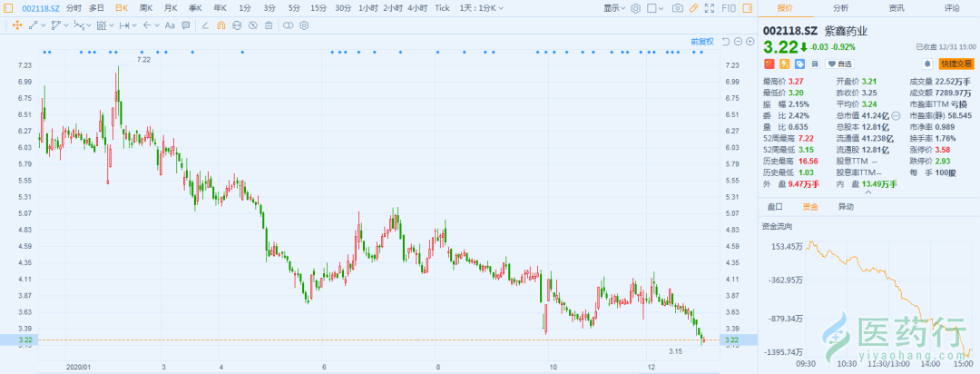Select the polyline shape drawing tool

[x=55, y=25]
